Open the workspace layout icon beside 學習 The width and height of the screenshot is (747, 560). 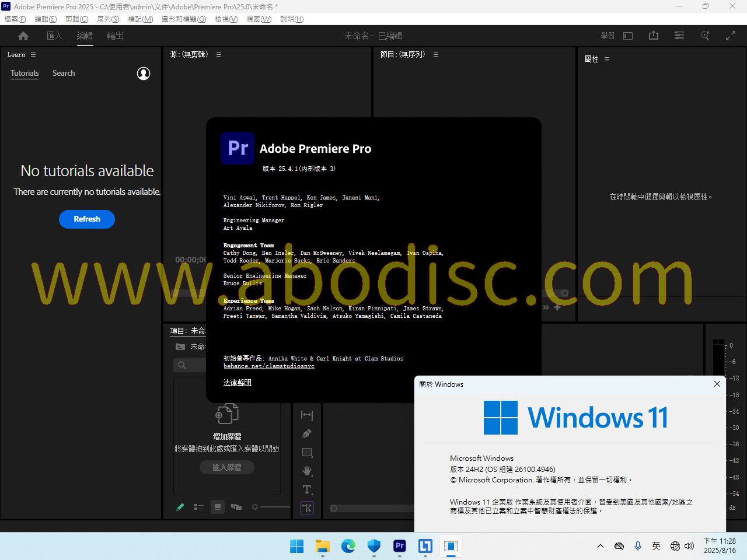point(628,36)
